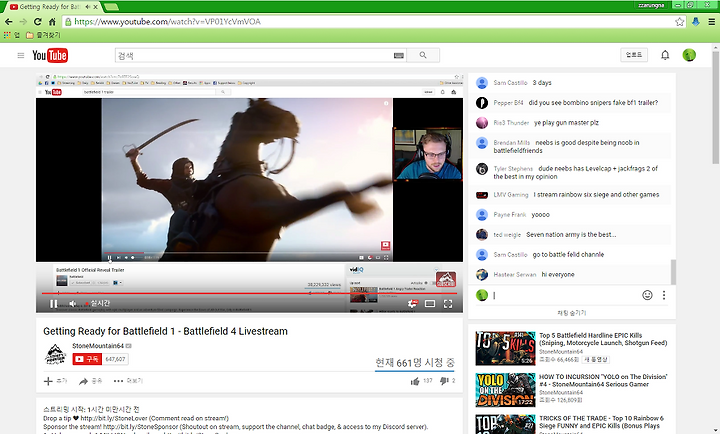Open the browser home page icon

[x=52, y=22]
